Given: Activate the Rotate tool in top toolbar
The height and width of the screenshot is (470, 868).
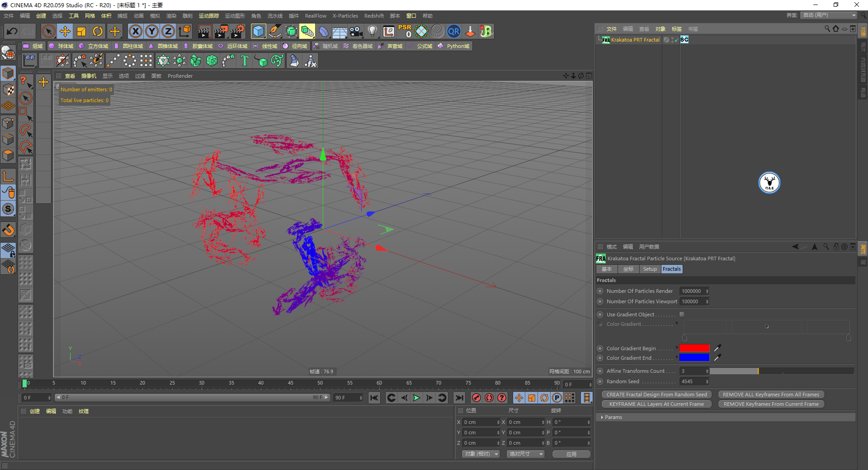Looking at the screenshot, I should point(98,31).
